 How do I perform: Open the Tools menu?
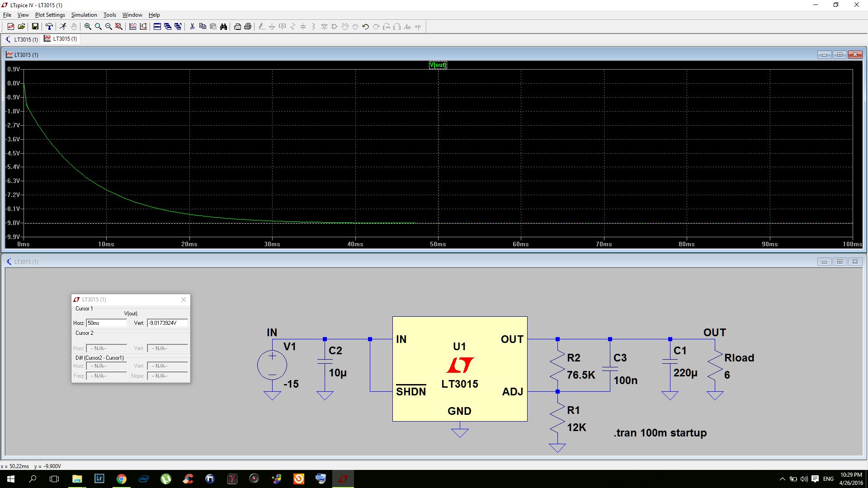(110, 15)
